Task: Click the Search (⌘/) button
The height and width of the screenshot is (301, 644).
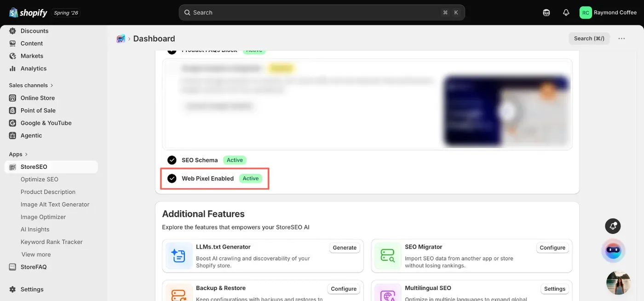Action: [589, 39]
